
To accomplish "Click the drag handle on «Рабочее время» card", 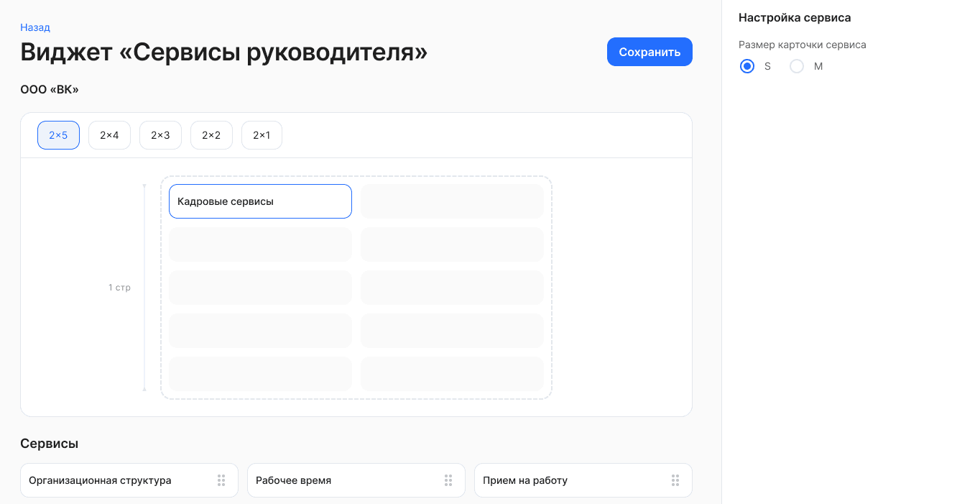I will pyautogui.click(x=448, y=480).
